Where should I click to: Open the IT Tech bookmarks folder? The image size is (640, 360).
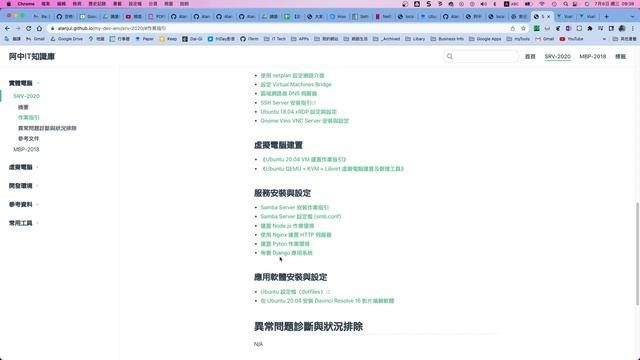pos(275,39)
